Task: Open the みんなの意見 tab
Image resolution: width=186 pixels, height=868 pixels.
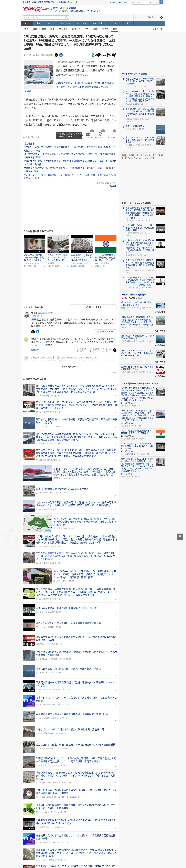Action: point(98,24)
